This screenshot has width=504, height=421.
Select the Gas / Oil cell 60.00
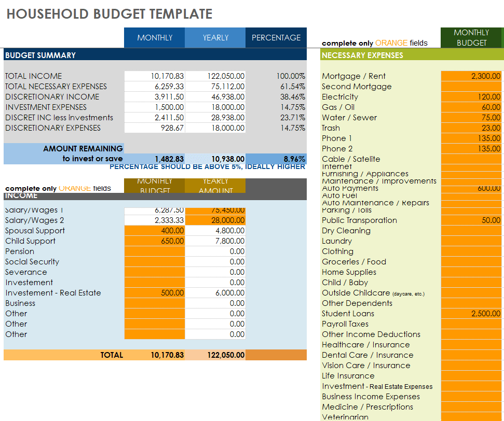[471, 107]
